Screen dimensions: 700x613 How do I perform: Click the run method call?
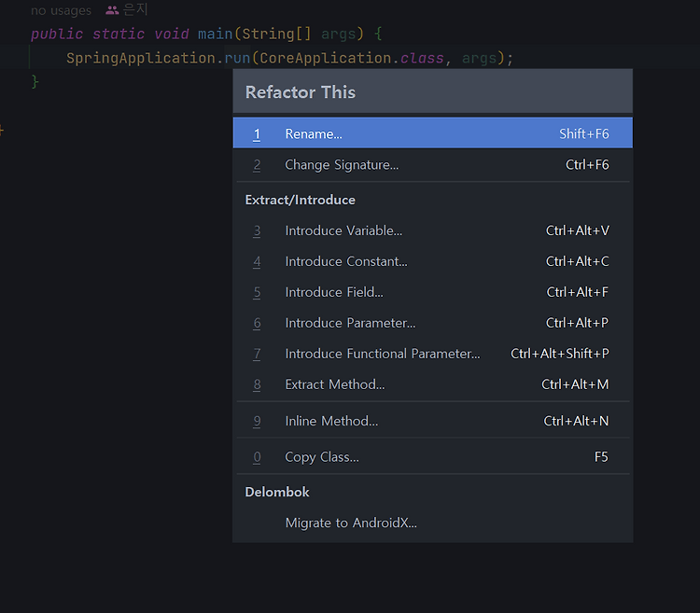click(237, 58)
